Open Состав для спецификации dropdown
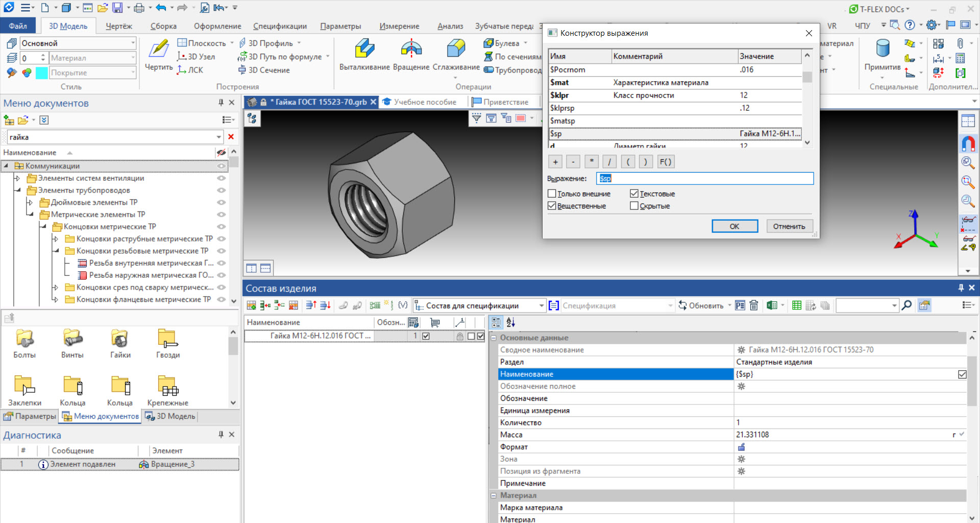Screen dimensions: 980x523 [541, 305]
